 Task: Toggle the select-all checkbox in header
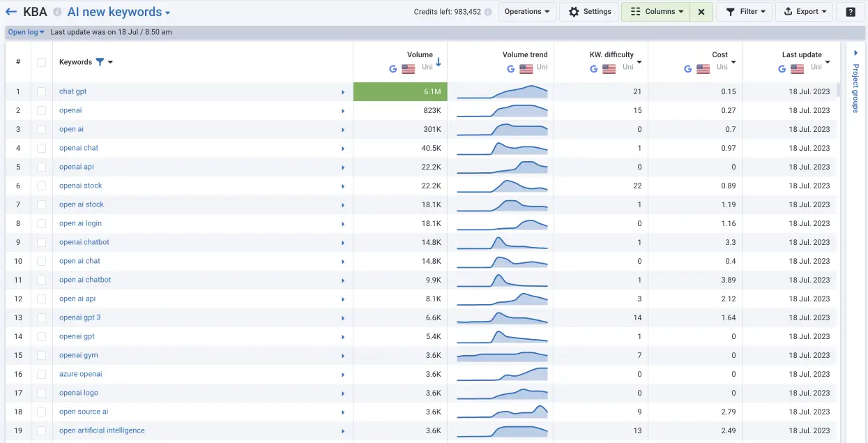(42, 62)
